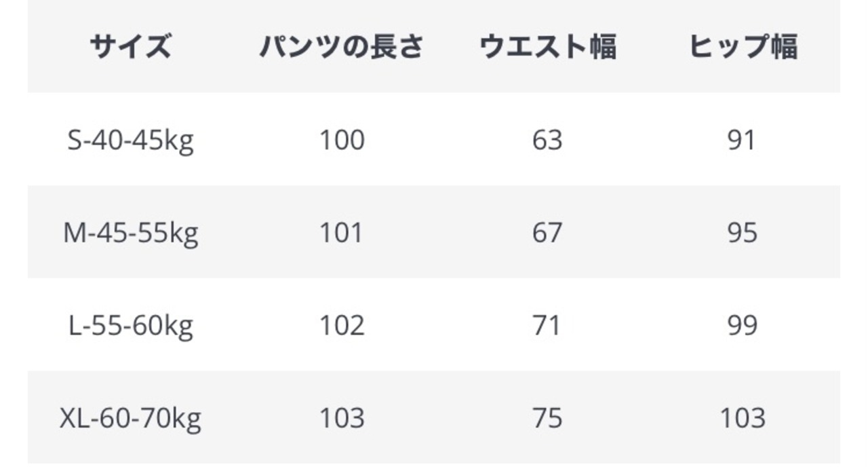The width and height of the screenshot is (868, 467).
Task: Select hip width 99 for size L
Action: point(741,326)
